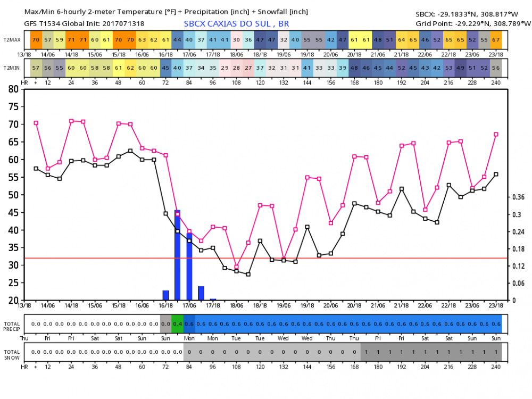Click the tallest blue precipitation bar

point(177,255)
